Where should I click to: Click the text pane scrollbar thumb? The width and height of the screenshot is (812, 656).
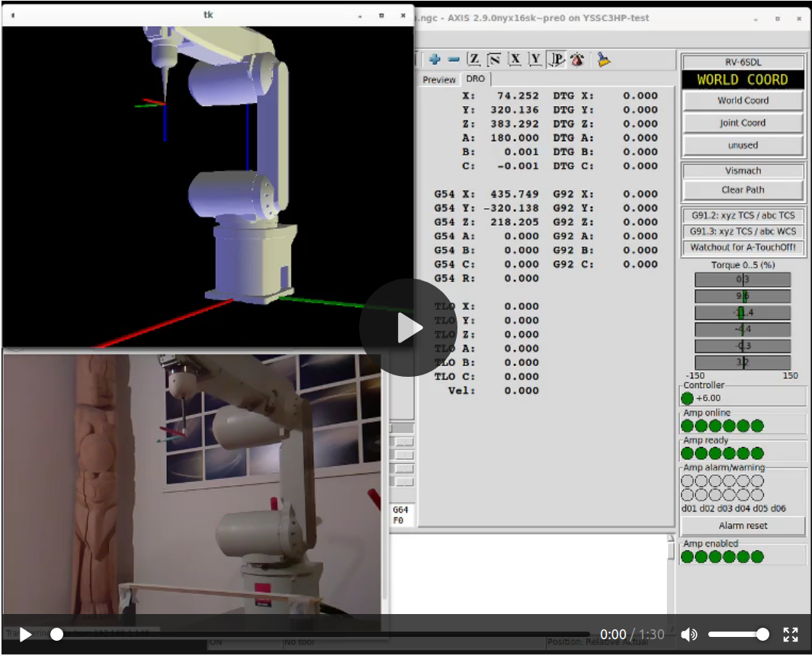[x=671, y=551]
